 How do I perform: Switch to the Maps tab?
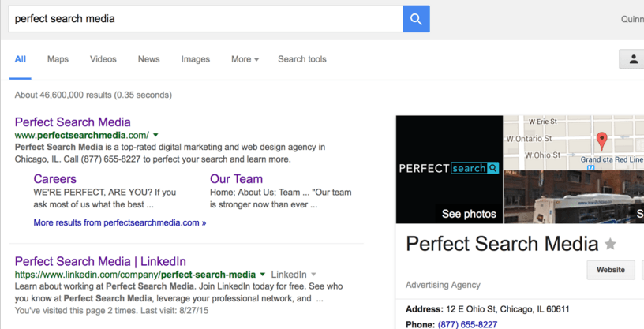click(x=58, y=59)
